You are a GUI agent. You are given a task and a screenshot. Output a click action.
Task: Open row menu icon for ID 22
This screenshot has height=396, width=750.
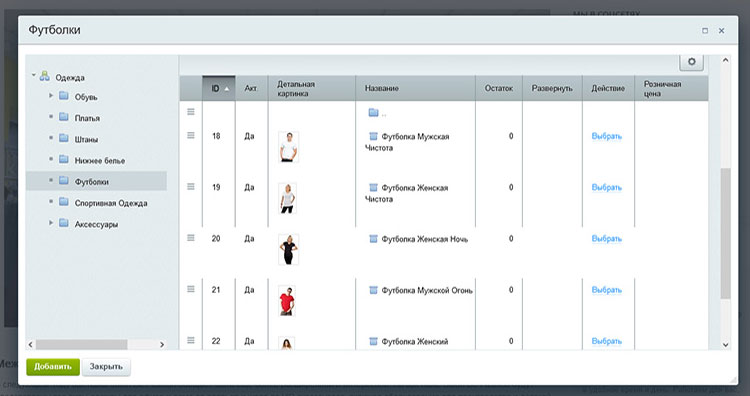click(191, 340)
